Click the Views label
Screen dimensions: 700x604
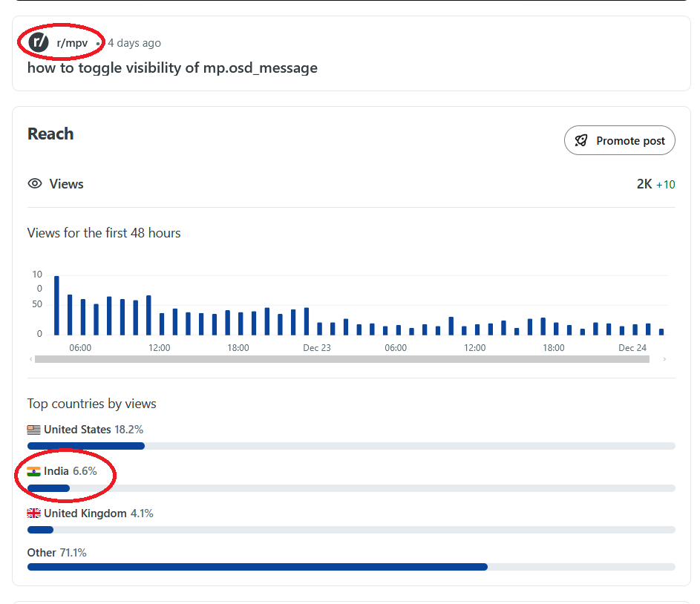click(x=66, y=184)
